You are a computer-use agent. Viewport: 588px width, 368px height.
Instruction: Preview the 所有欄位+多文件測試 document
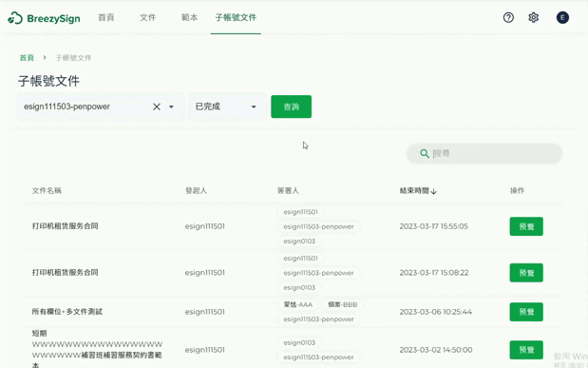click(526, 312)
